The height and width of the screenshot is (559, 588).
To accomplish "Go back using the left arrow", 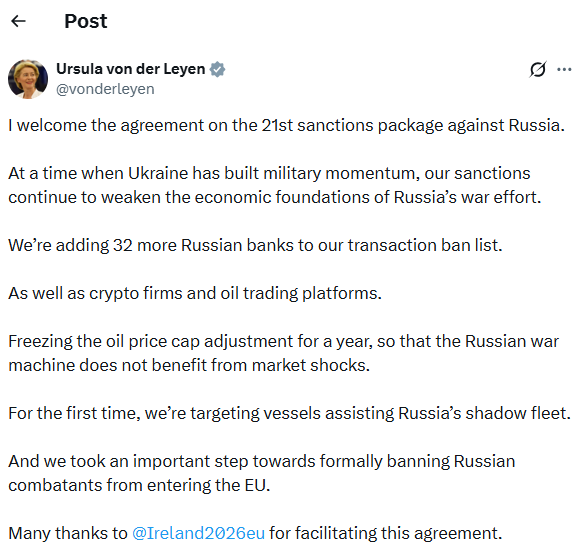I will [x=18, y=21].
